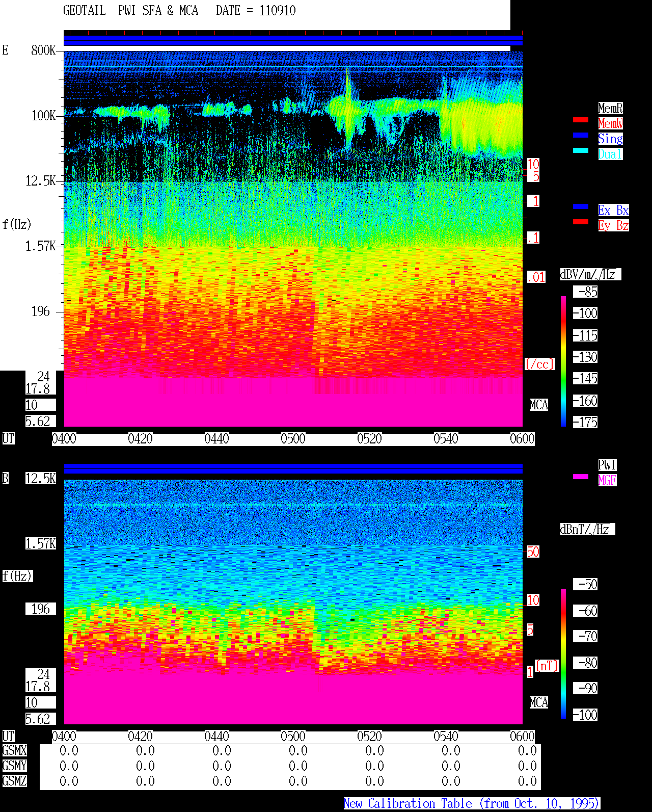This screenshot has height=812, width=652.
Task: Click the 'Ey Bz' legend label
Action: 613,225
